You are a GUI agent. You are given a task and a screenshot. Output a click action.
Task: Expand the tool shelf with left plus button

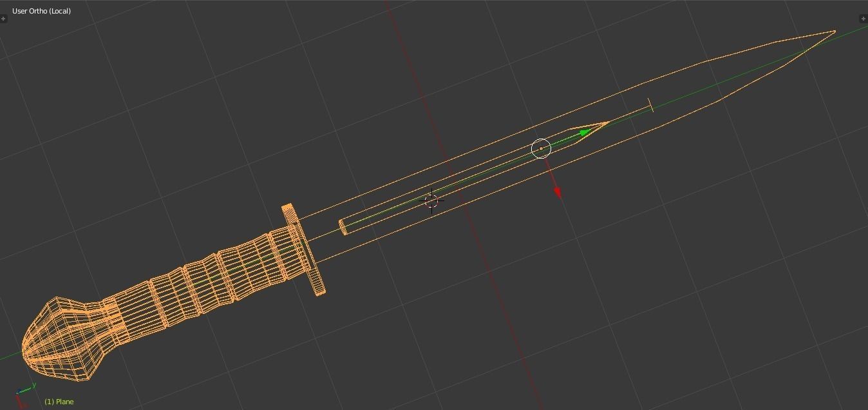[x=3, y=19]
